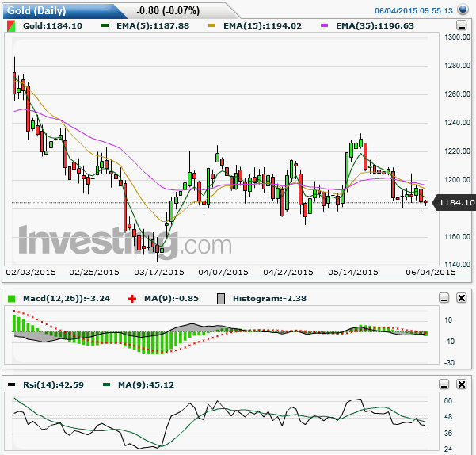
Task: Click the EMA(15) gold color swatch
Action: click(x=212, y=26)
